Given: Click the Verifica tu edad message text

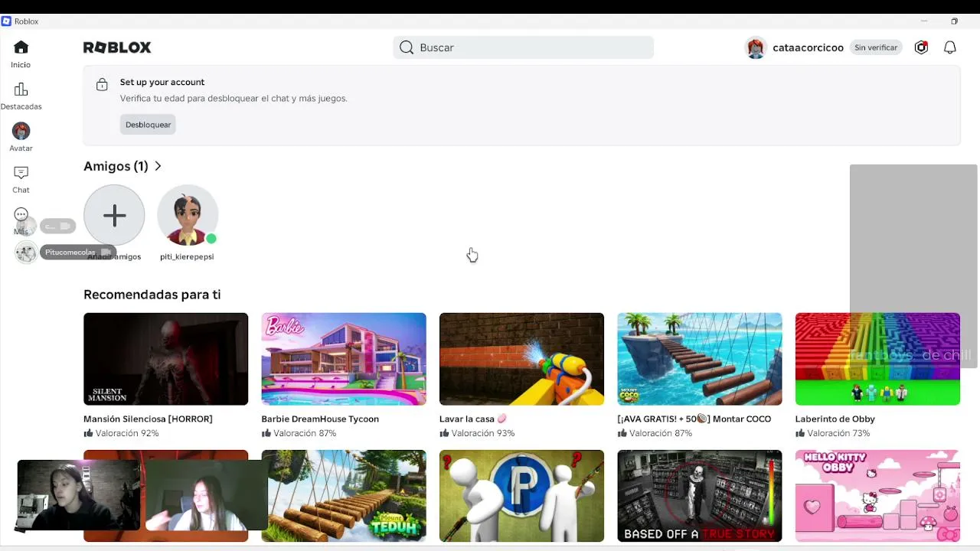Looking at the screenshot, I should 234,99.
